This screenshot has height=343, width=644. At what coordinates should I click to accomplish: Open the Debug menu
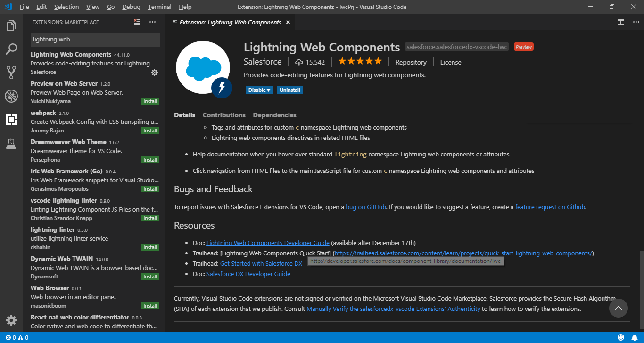click(x=131, y=7)
